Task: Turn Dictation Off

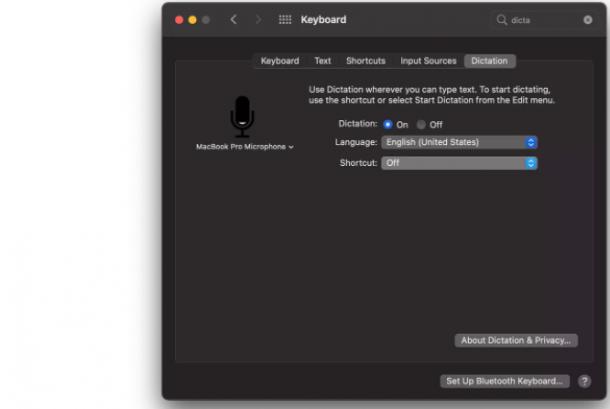Action: 421,125
